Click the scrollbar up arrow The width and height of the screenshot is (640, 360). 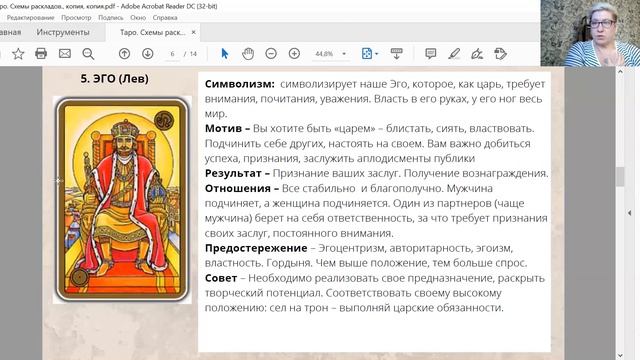[620, 71]
